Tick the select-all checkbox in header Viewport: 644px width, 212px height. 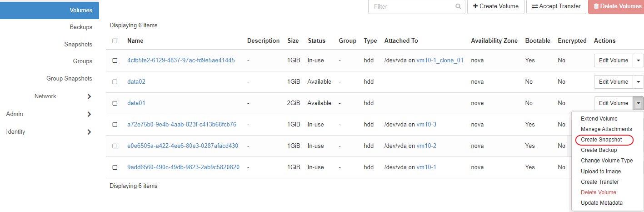[115, 41]
